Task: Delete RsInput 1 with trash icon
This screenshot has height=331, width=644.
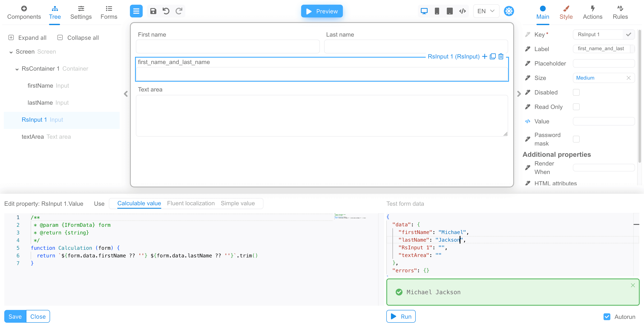Action: tap(501, 56)
